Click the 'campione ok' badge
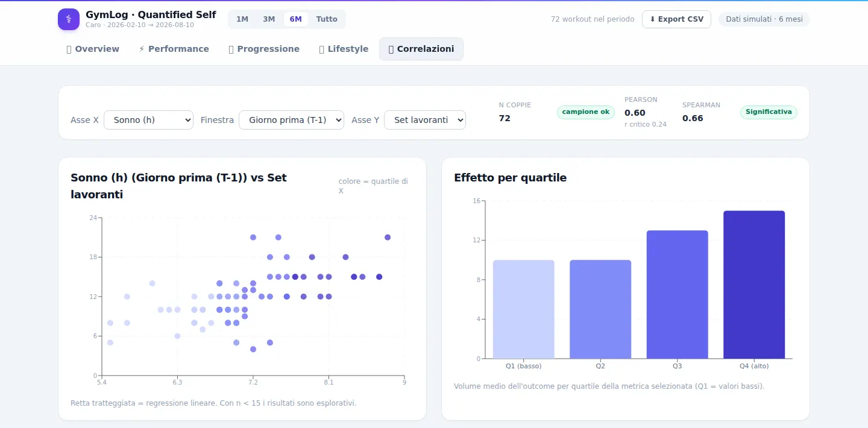 pyautogui.click(x=586, y=112)
